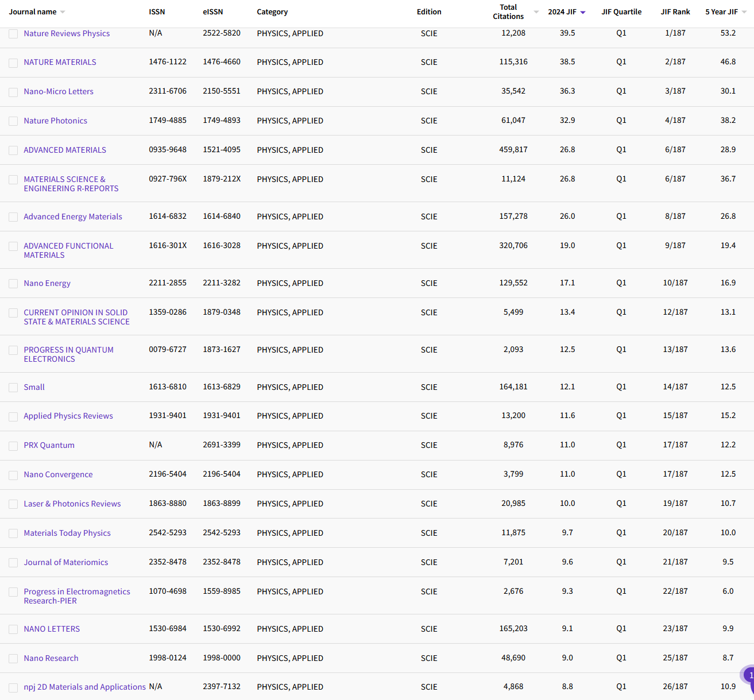Screen dimensions: 754x700
Task: Check the Nature Reviews Physics checkbox
Action: 13,34
